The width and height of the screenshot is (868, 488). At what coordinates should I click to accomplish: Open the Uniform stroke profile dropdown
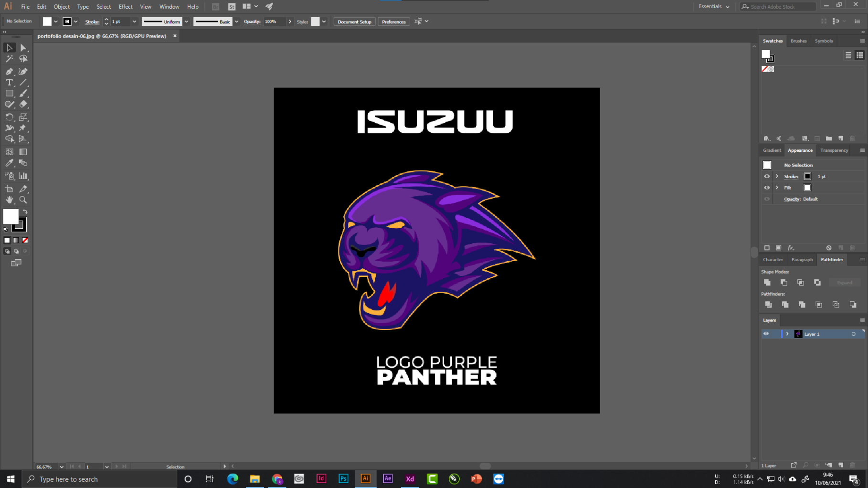point(186,21)
